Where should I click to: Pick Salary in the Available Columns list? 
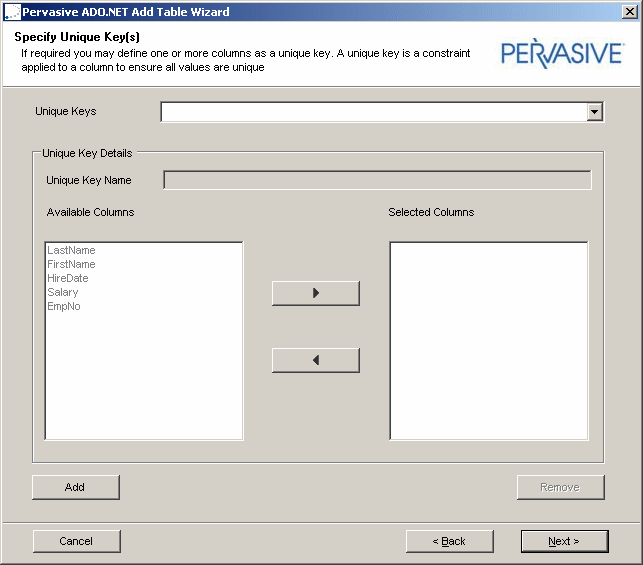pyautogui.click(x=62, y=292)
